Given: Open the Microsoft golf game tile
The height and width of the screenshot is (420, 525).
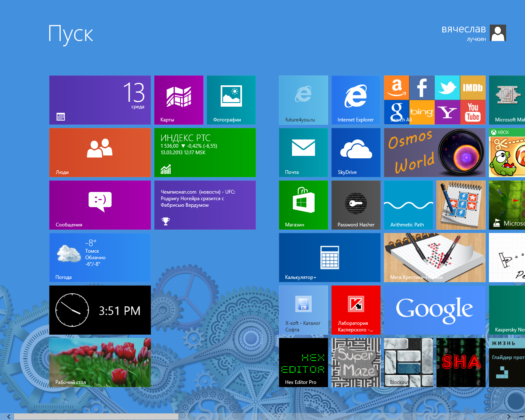Looking at the screenshot, I should click(507, 205).
